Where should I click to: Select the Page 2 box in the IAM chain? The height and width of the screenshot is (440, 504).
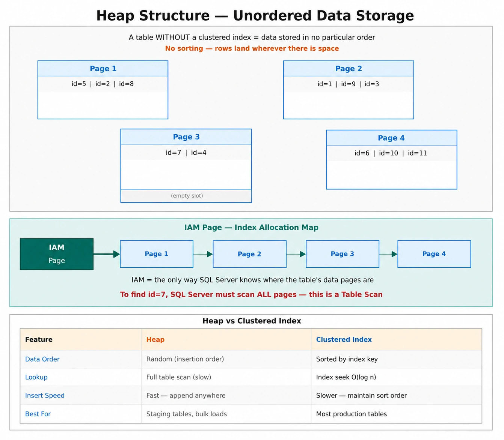point(249,254)
